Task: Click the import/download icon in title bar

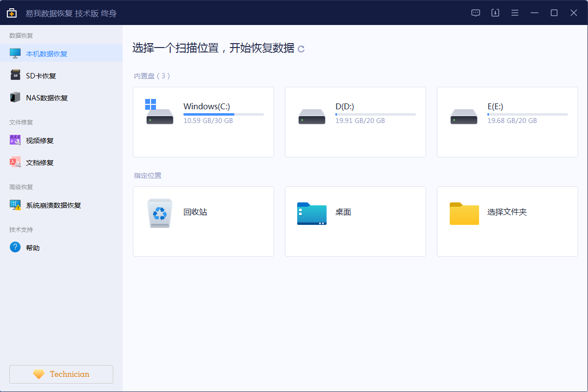Action: point(495,13)
